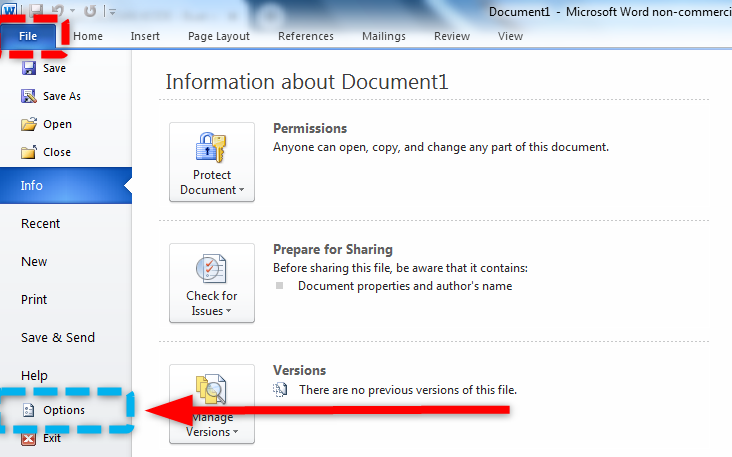The width and height of the screenshot is (732, 457).
Task: Switch to the View tab
Action: pos(510,36)
